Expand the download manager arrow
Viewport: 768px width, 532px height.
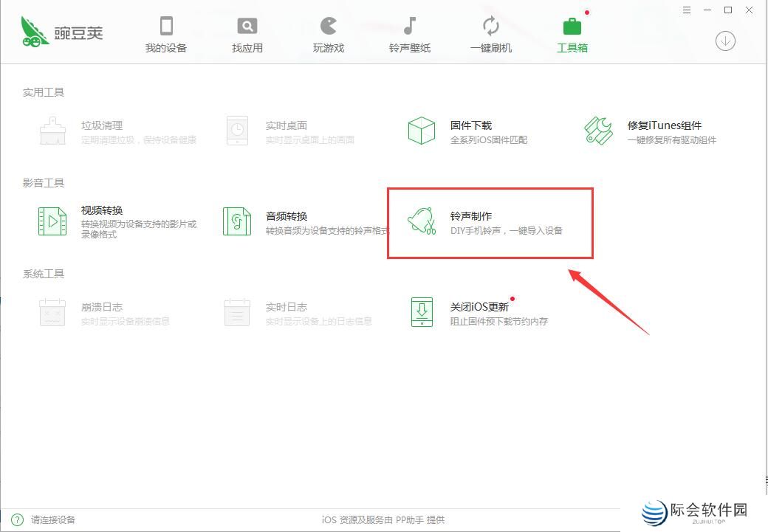point(724,41)
